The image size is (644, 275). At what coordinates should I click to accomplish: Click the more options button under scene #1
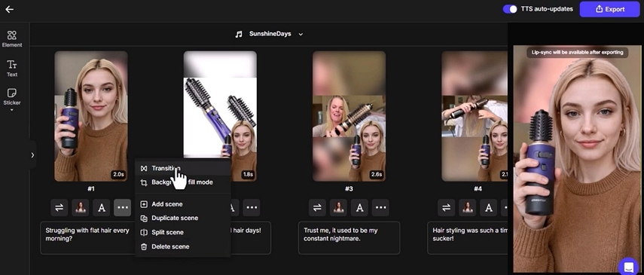(x=122, y=208)
